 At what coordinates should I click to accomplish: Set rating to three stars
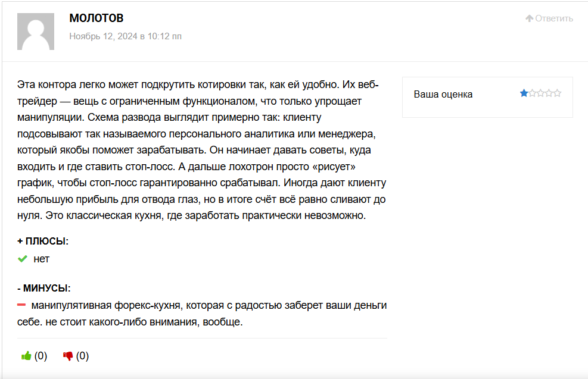(x=540, y=93)
